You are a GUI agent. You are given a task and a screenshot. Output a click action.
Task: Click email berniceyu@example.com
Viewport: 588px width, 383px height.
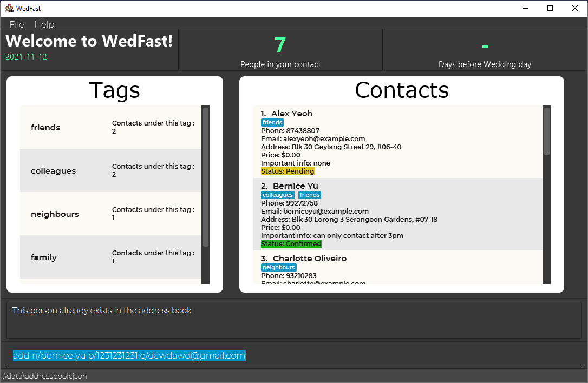(315, 212)
